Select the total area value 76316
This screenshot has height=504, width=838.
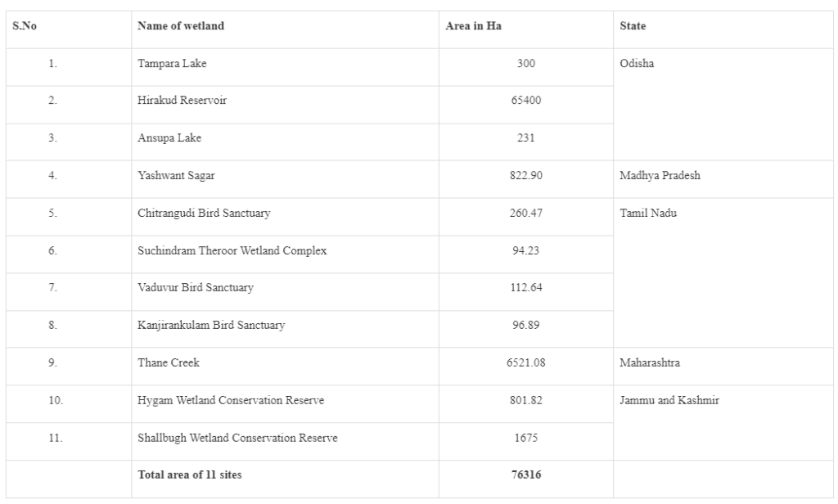coord(526,475)
